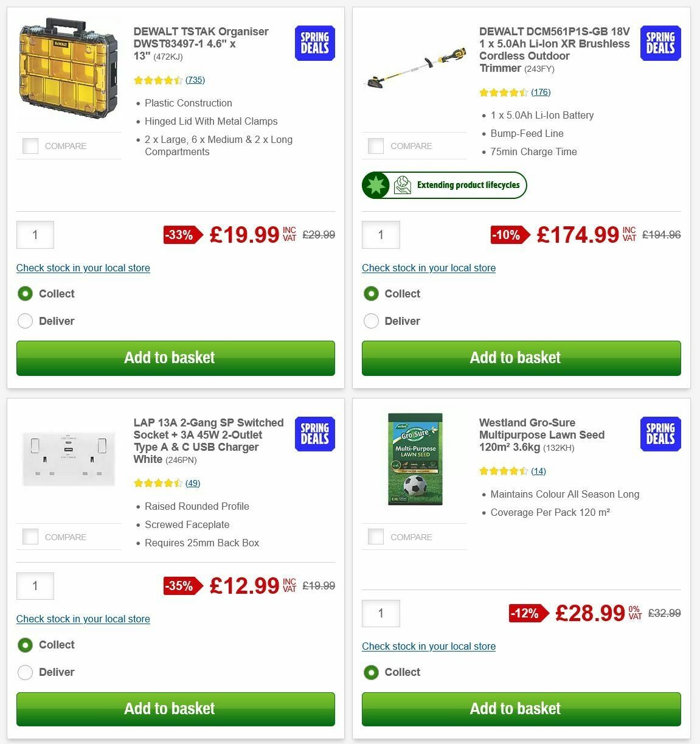The width and height of the screenshot is (700, 744).
Task: Open the (735) reviews for the TSTAK Organiser
Action: click(195, 80)
